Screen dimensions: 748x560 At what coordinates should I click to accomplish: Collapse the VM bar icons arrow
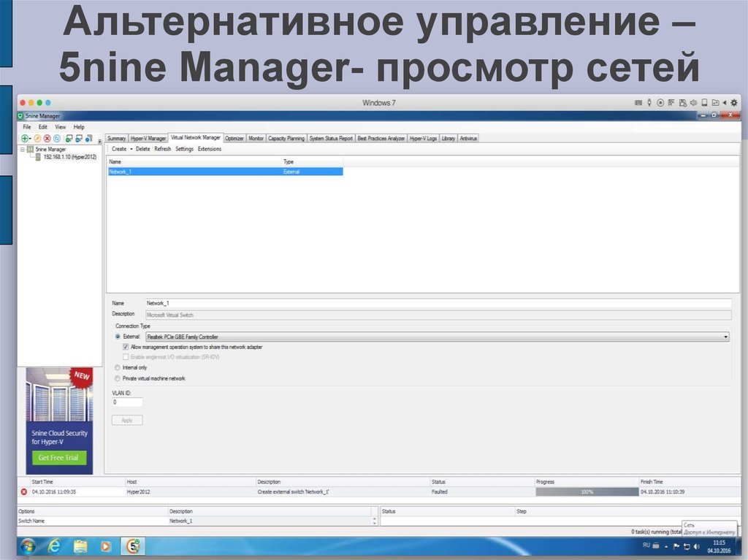point(724,102)
